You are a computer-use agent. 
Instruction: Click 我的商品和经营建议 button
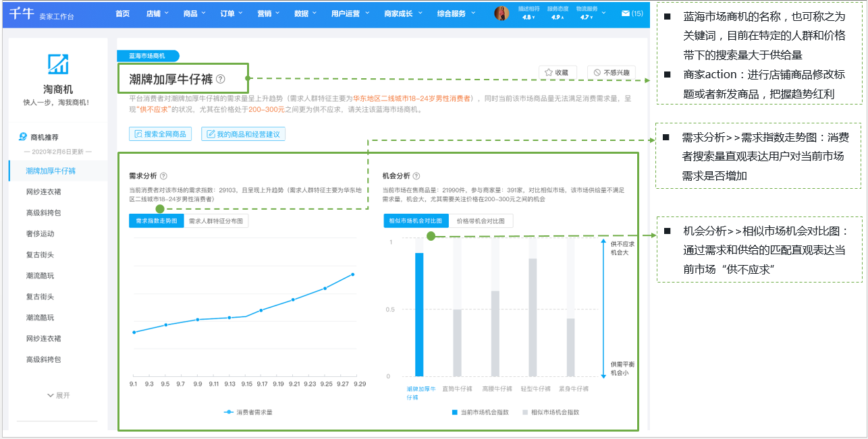click(x=243, y=134)
